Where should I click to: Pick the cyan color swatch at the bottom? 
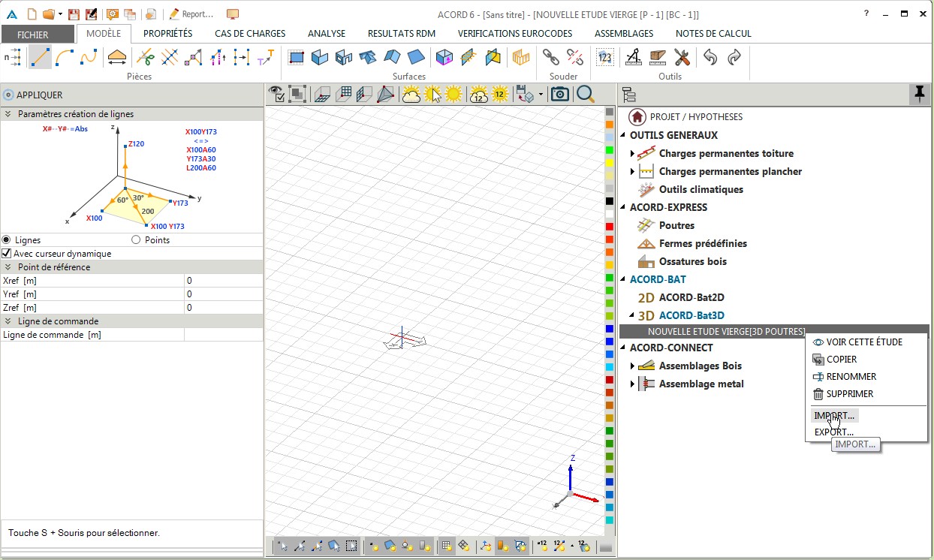610,520
